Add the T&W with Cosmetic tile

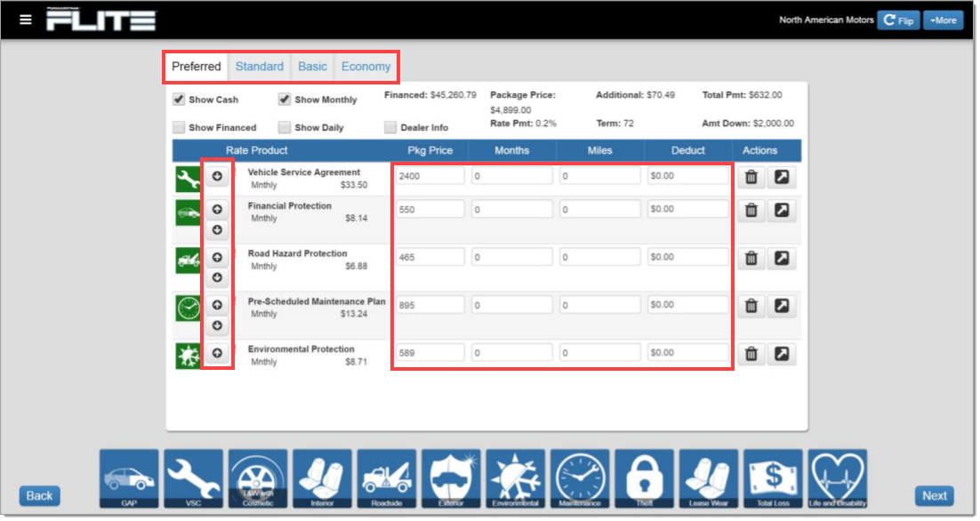[258, 479]
